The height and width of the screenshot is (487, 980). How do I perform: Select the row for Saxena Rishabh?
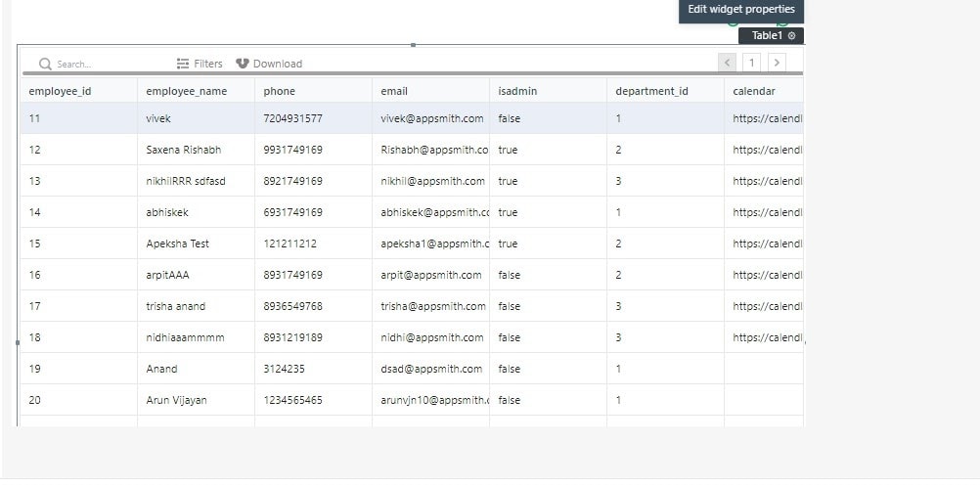[x=412, y=150]
